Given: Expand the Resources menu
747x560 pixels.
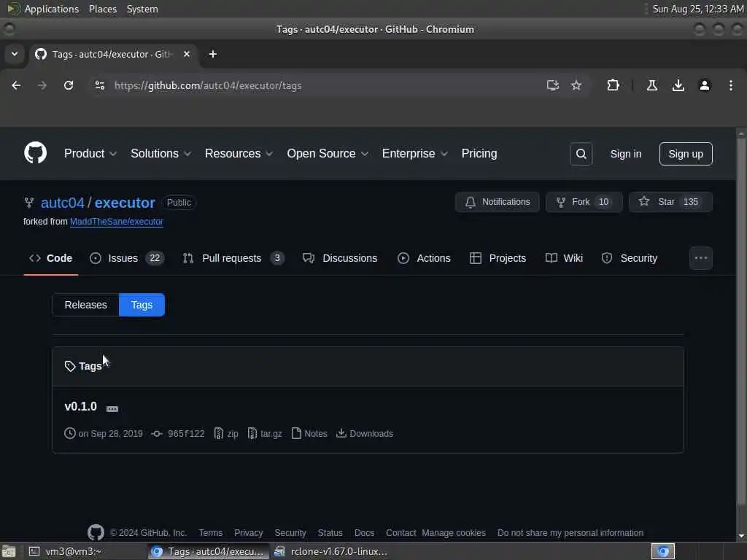Looking at the screenshot, I should (239, 154).
